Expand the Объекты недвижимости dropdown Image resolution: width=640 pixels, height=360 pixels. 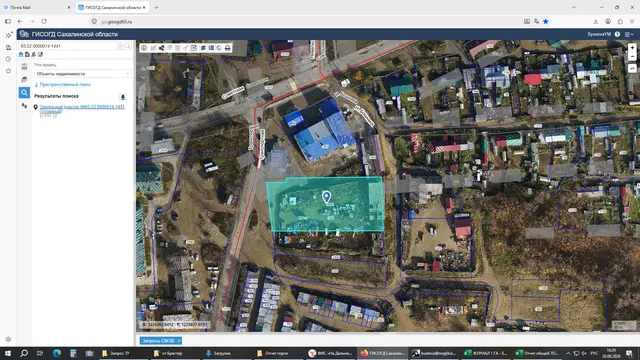tap(82, 74)
